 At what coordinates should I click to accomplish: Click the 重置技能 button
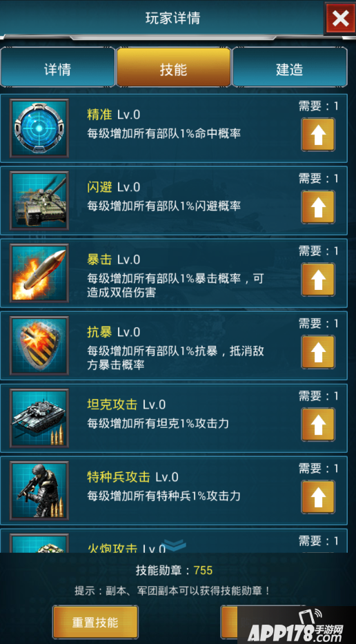[x=95, y=622]
